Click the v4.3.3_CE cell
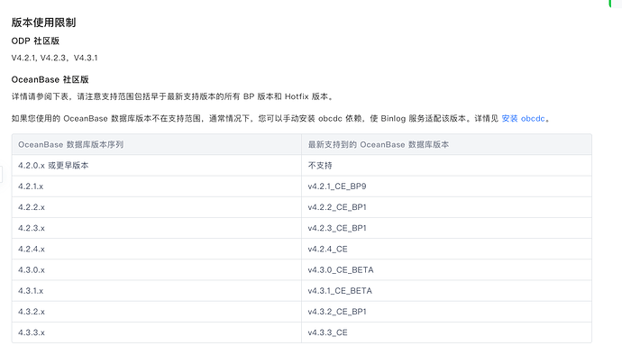The width and height of the screenshot is (622, 364). click(327, 332)
